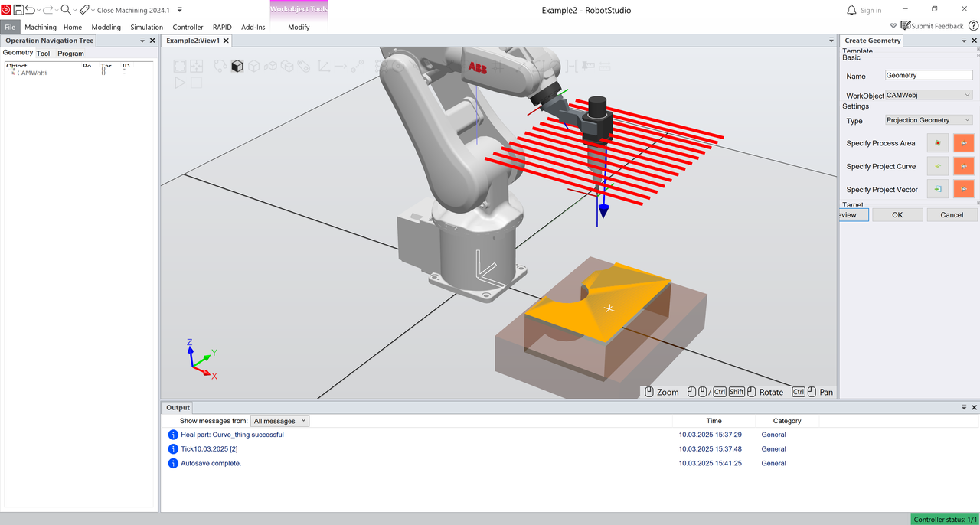
Task: Open the view window list dropdown arrow
Action: 831,41
